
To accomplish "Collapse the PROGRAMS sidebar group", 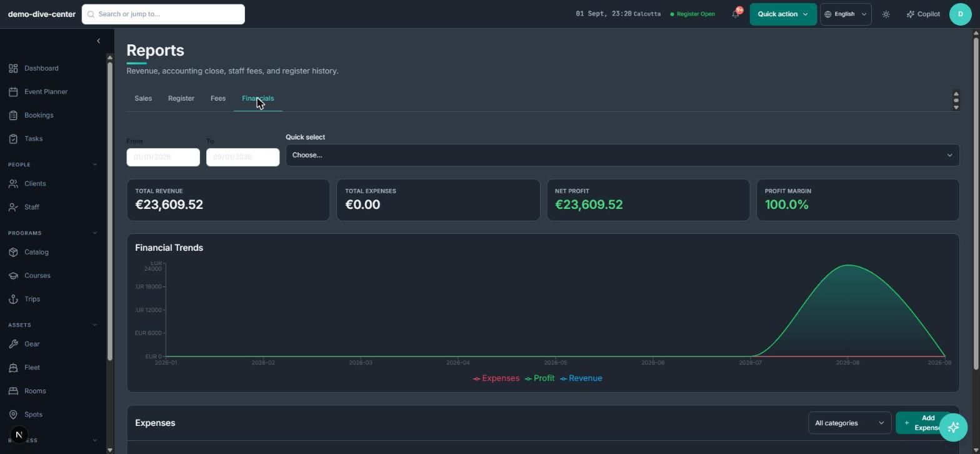I will (52, 233).
